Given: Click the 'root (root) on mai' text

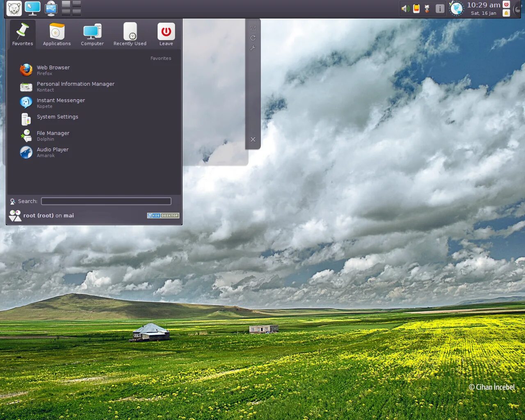Looking at the screenshot, I should (49, 216).
